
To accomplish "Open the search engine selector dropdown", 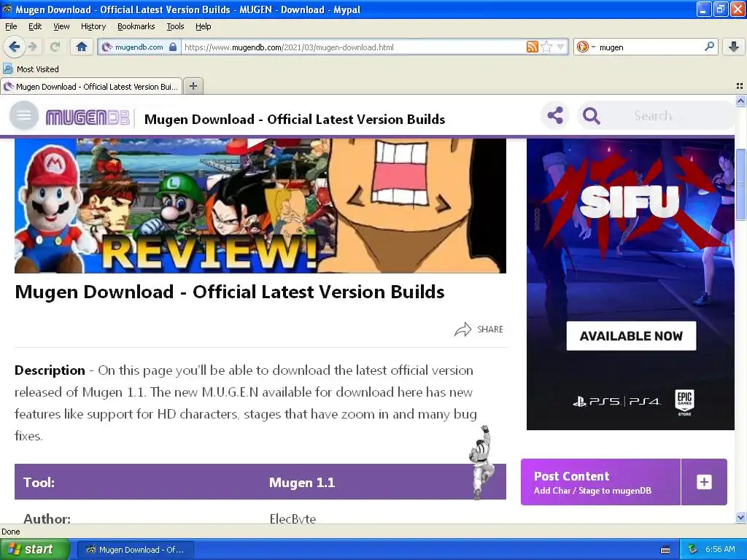I will pyautogui.click(x=586, y=47).
